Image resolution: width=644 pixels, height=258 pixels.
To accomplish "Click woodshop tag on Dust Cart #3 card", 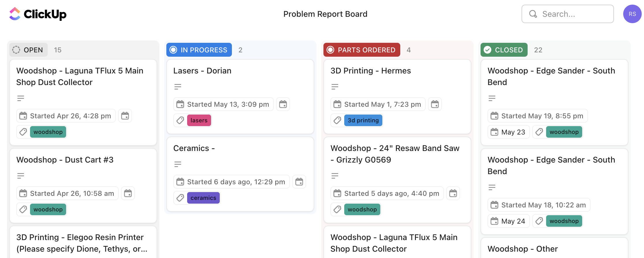I will pos(48,209).
